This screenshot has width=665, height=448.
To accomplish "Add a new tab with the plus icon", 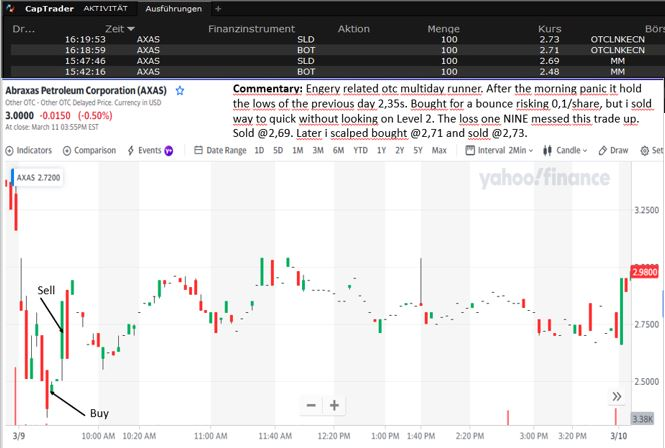I will pyautogui.click(x=218, y=9).
